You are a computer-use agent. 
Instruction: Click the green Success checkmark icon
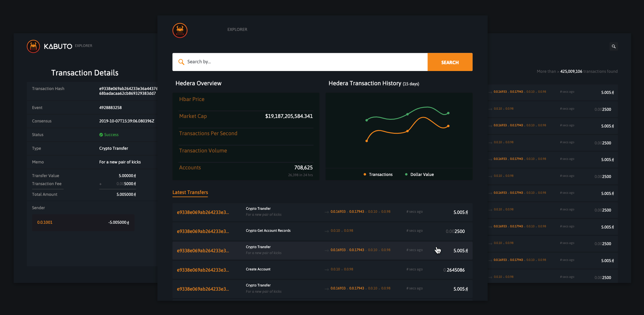click(x=101, y=135)
